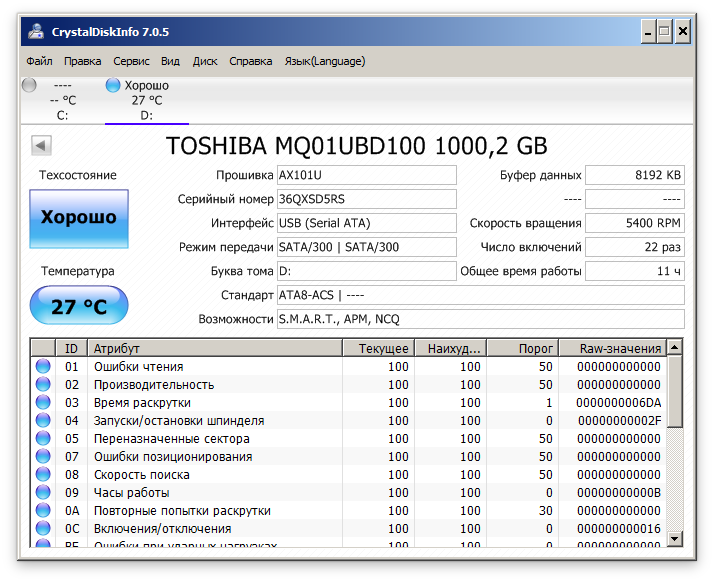Select the Время раскрутки attribute row
This screenshot has height=582, width=714.
[x=348, y=403]
